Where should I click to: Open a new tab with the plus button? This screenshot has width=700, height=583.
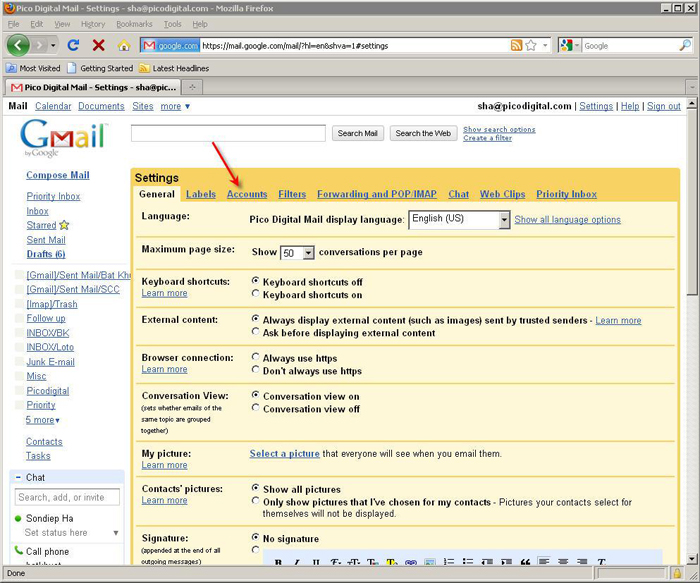pos(192,87)
